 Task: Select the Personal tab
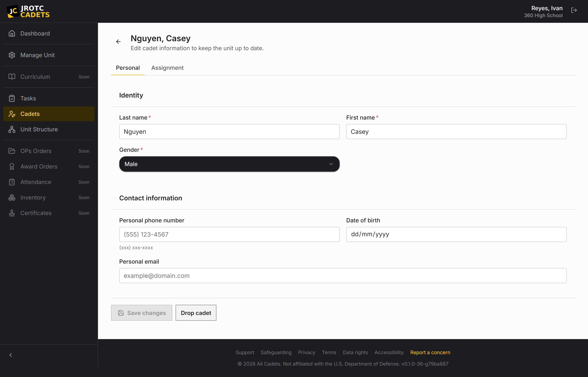pos(128,68)
